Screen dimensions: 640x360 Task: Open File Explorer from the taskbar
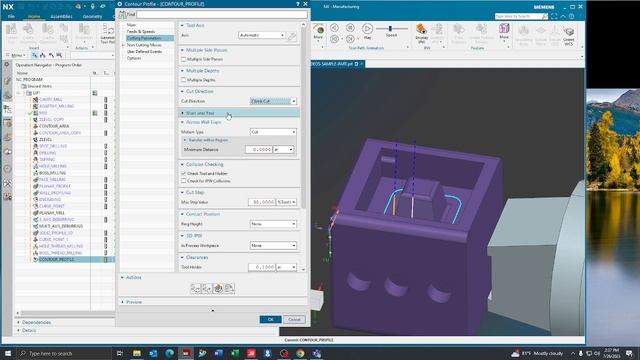pos(137,353)
